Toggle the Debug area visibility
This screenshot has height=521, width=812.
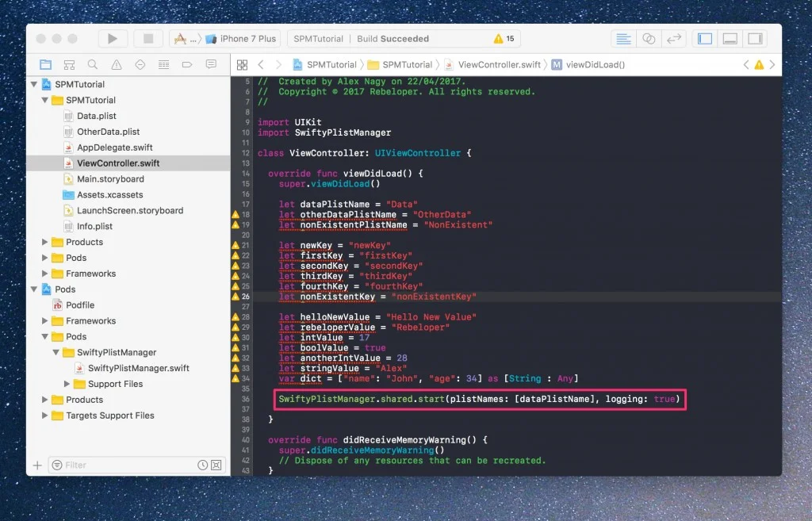click(730, 39)
